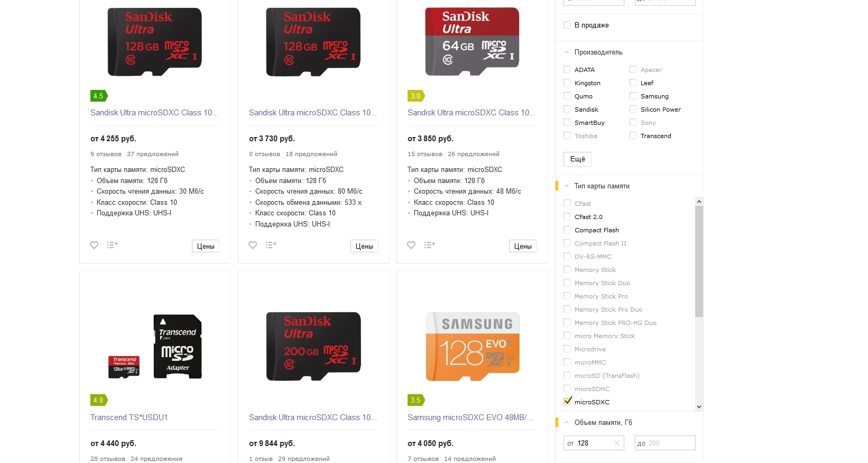This screenshot has height=463, width=868.
Task: Open Цены for the 4 255 руб. card
Action: point(206,246)
